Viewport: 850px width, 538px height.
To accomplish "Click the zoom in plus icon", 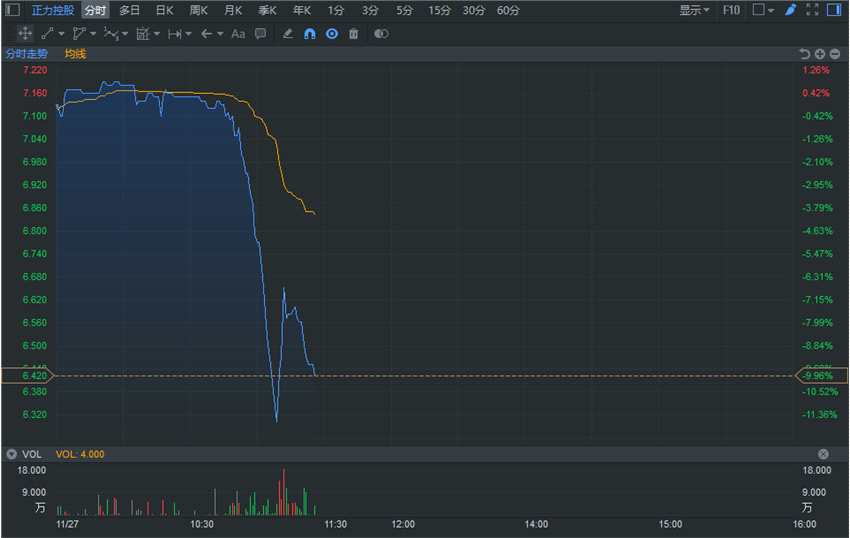I will click(x=820, y=54).
